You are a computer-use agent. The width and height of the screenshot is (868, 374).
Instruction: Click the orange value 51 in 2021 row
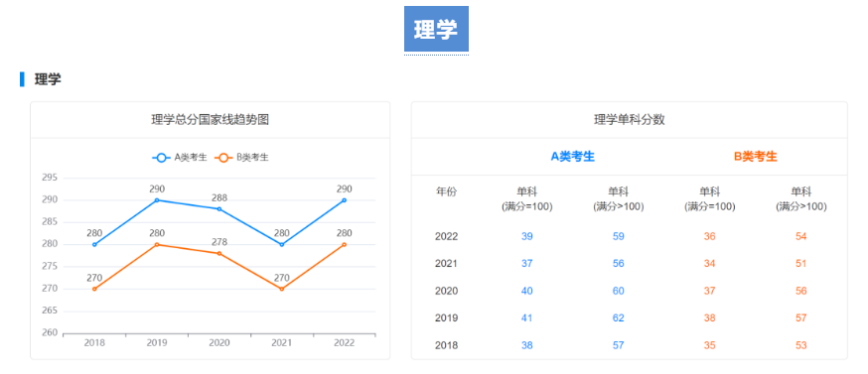pyautogui.click(x=801, y=264)
